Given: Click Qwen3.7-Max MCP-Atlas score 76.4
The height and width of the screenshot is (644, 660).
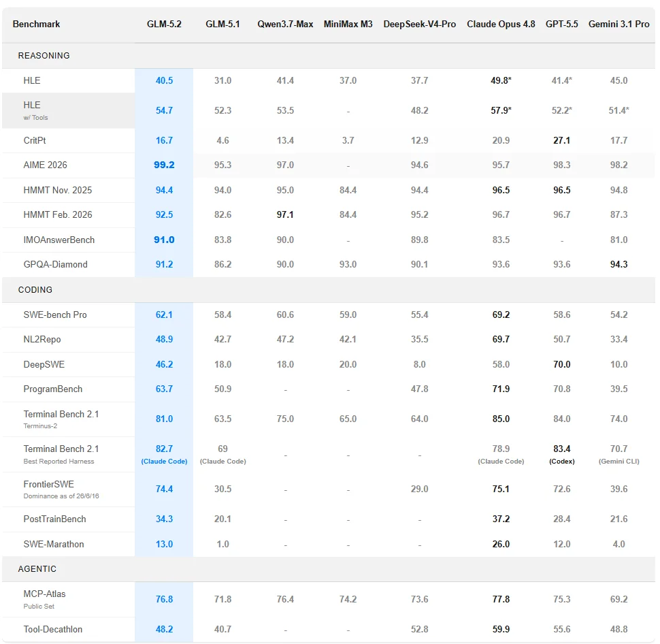Looking at the screenshot, I should 285,599.
